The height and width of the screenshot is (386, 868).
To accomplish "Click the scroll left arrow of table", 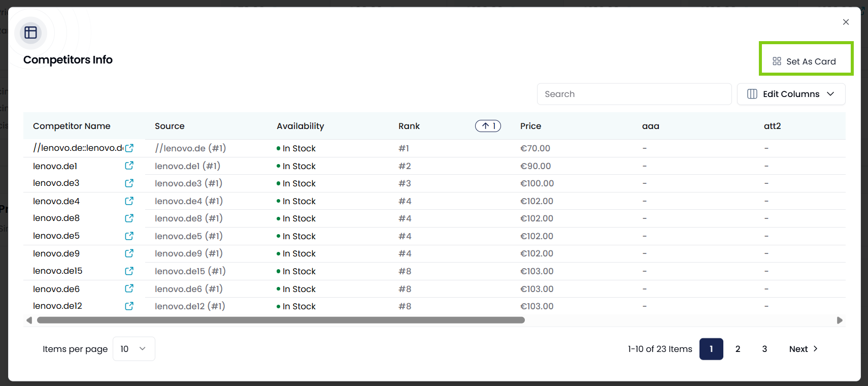I will [x=29, y=320].
